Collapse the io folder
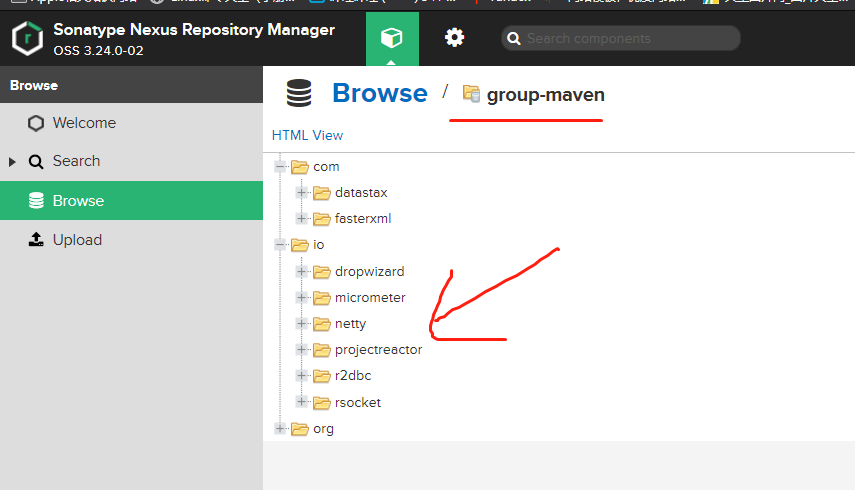This screenshot has height=490, width=855. tap(280, 245)
